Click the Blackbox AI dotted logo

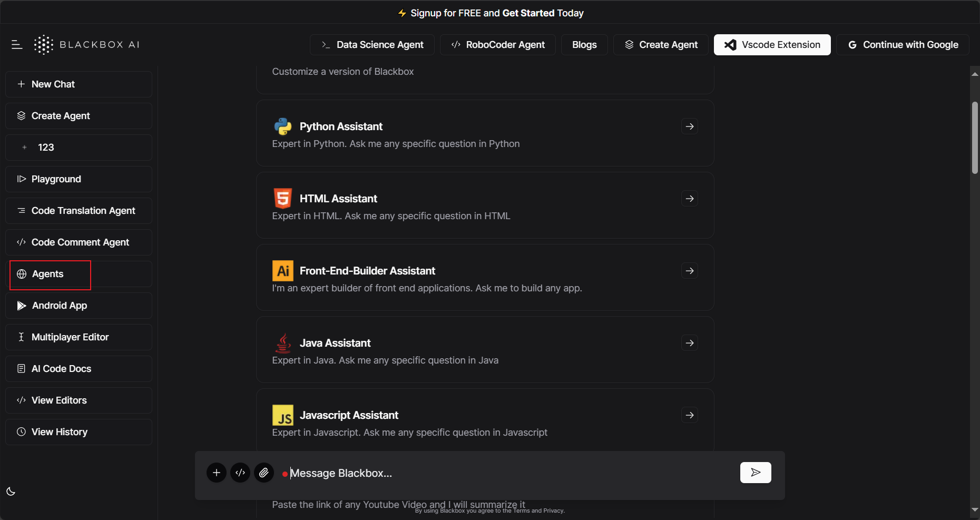coord(44,45)
